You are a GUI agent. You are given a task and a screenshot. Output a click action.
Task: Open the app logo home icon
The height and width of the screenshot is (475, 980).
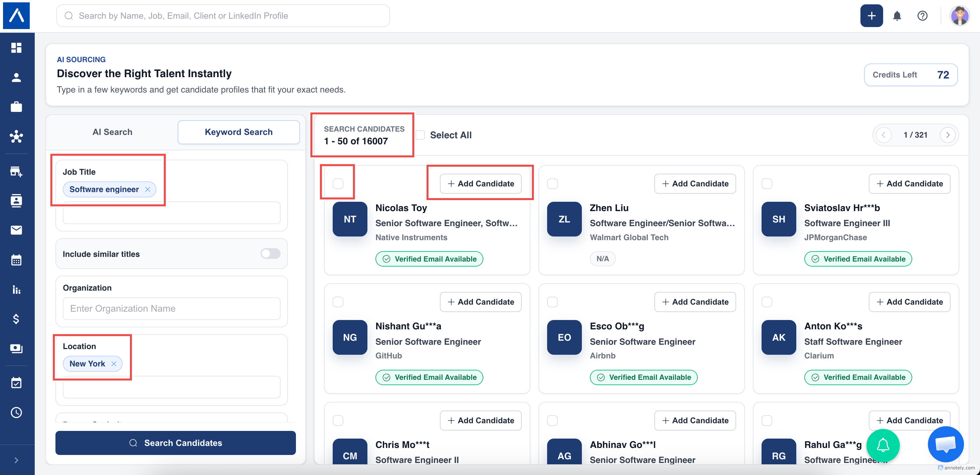[x=16, y=16]
